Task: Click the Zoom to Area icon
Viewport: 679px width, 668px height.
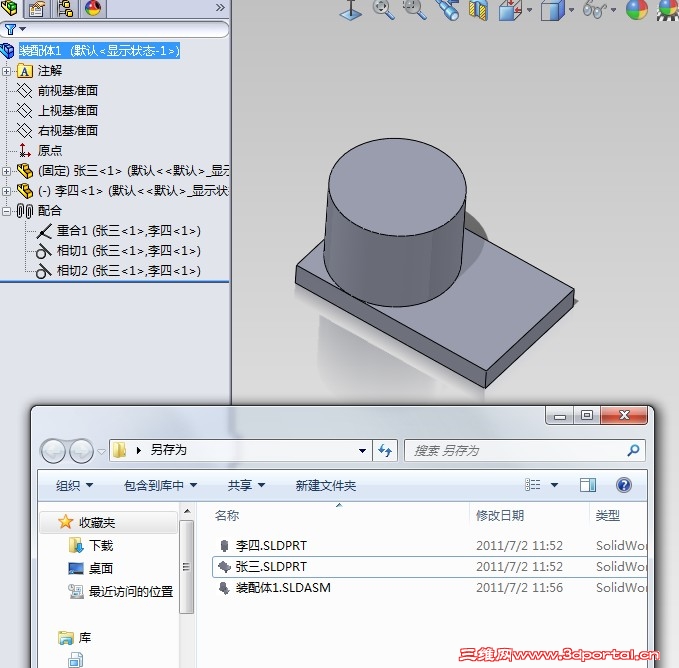Action: tap(414, 10)
